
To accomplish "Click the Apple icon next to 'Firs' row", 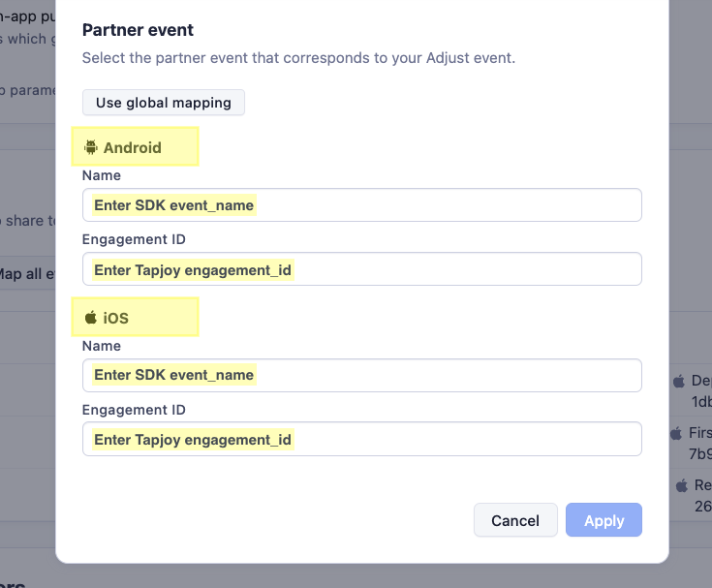I will (676, 434).
